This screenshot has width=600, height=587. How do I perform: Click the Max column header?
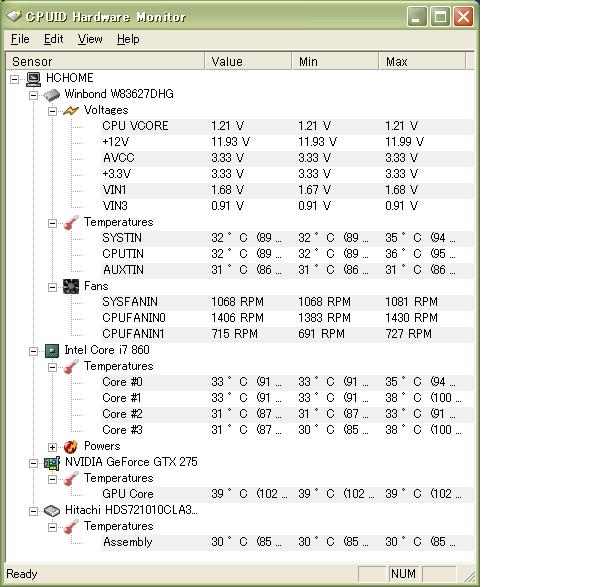pyautogui.click(x=422, y=61)
